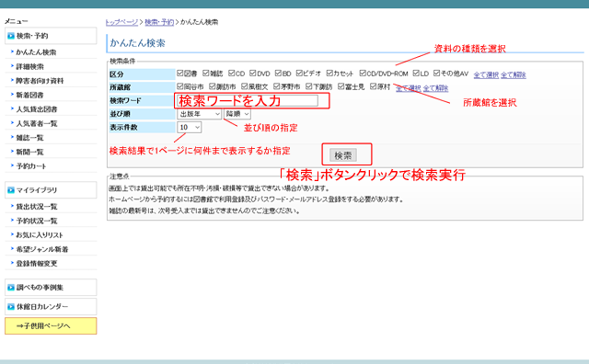Open the 検索・予約 menu header
This screenshot has width=589, height=364.
[x=51, y=36]
